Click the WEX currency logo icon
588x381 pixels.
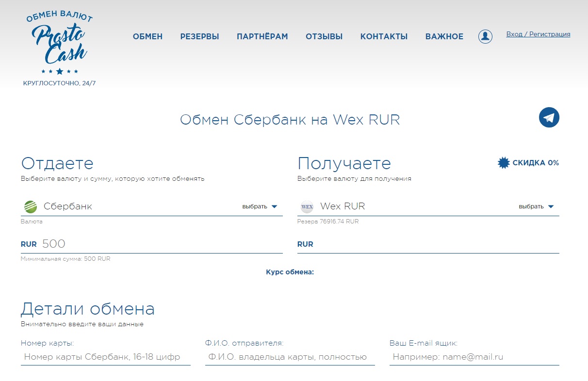click(x=307, y=207)
